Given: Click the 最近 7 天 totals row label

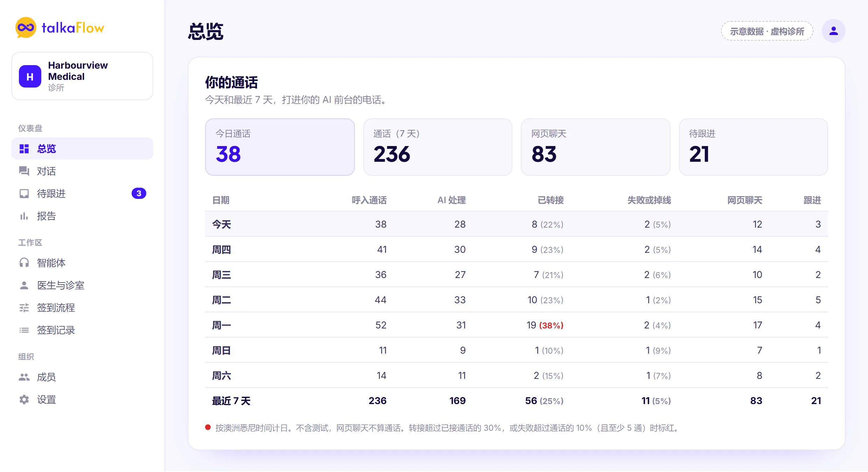Looking at the screenshot, I should (231, 401).
